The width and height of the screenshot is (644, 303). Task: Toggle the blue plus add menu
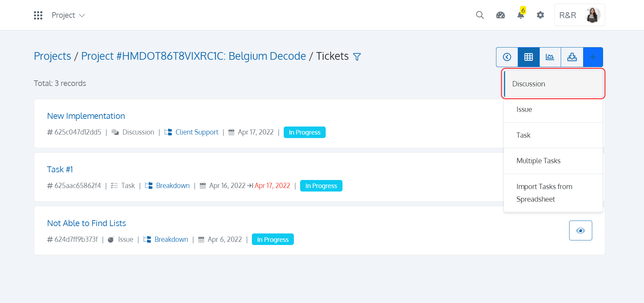click(x=593, y=57)
